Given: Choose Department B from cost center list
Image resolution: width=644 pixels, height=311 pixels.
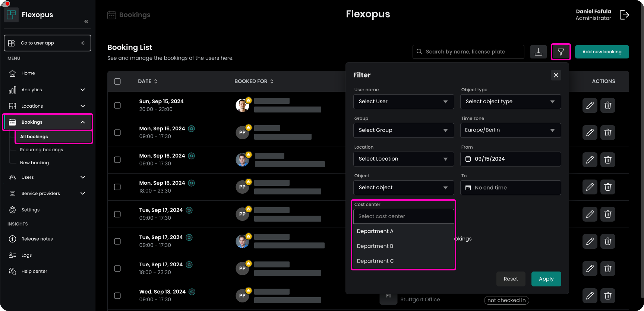Looking at the screenshot, I should (375, 246).
